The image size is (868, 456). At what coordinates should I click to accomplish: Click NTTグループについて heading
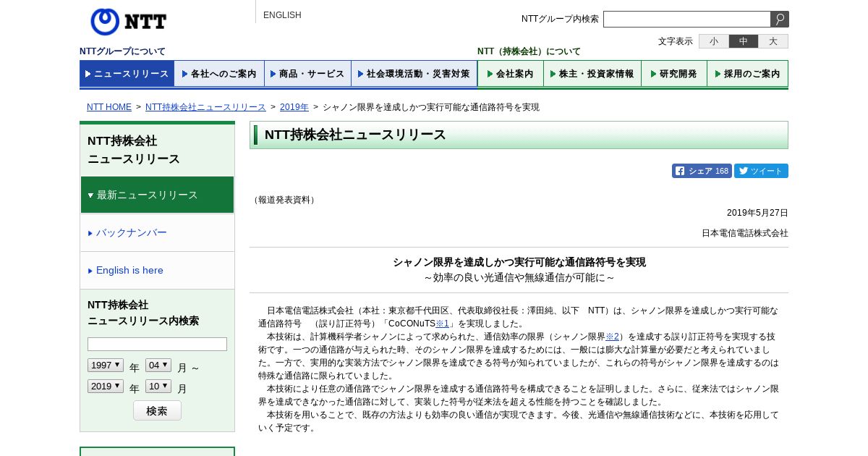(x=122, y=51)
